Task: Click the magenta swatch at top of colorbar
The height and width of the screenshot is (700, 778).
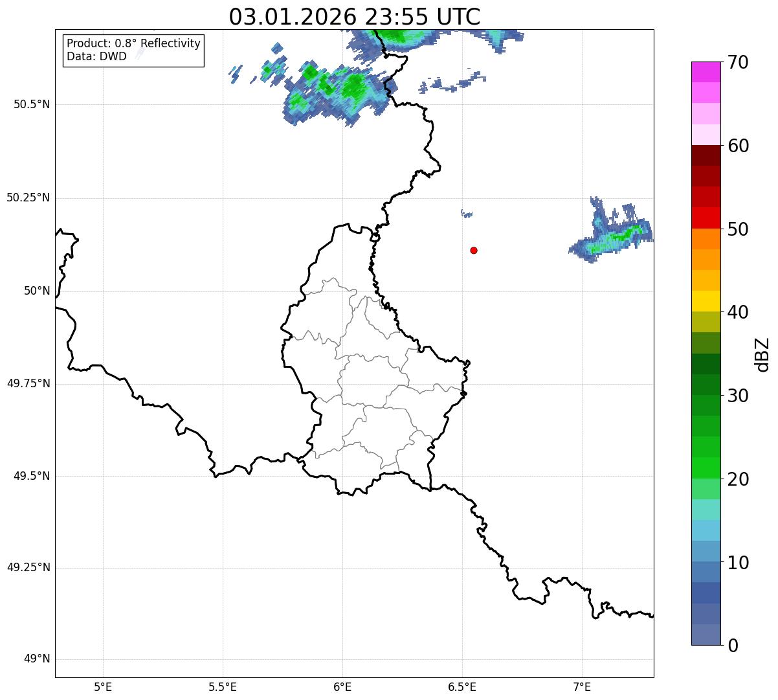Action: click(x=706, y=72)
